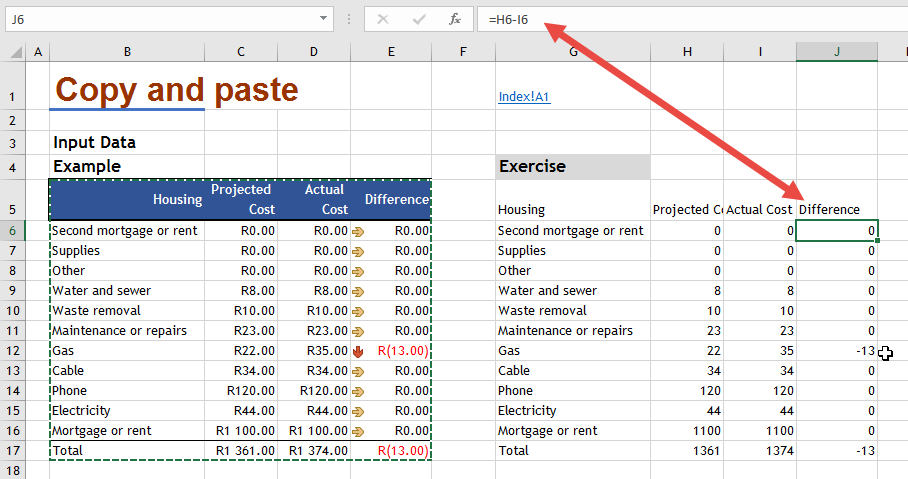Select column I header
The width and height of the screenshot is (908, 479).
760,52
